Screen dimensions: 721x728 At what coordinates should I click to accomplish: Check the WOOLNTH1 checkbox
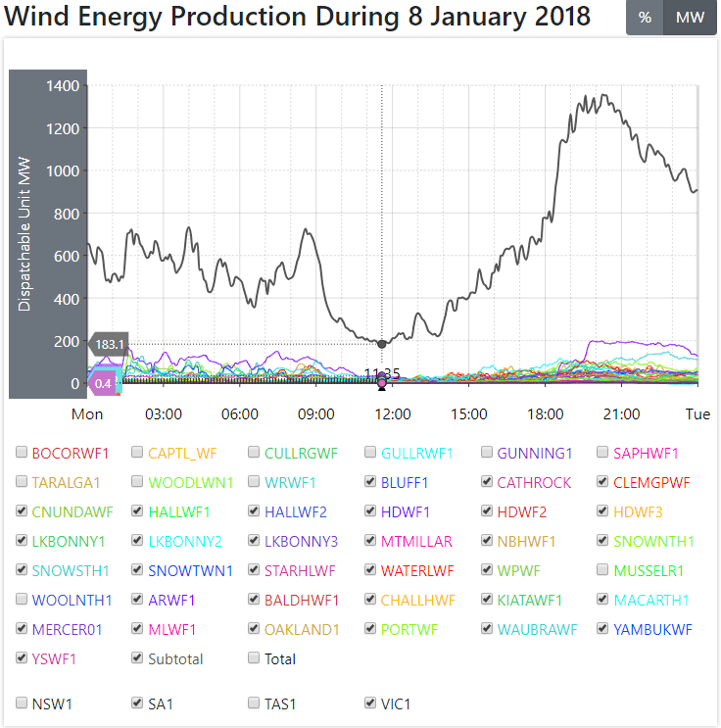tap(22, 600)
